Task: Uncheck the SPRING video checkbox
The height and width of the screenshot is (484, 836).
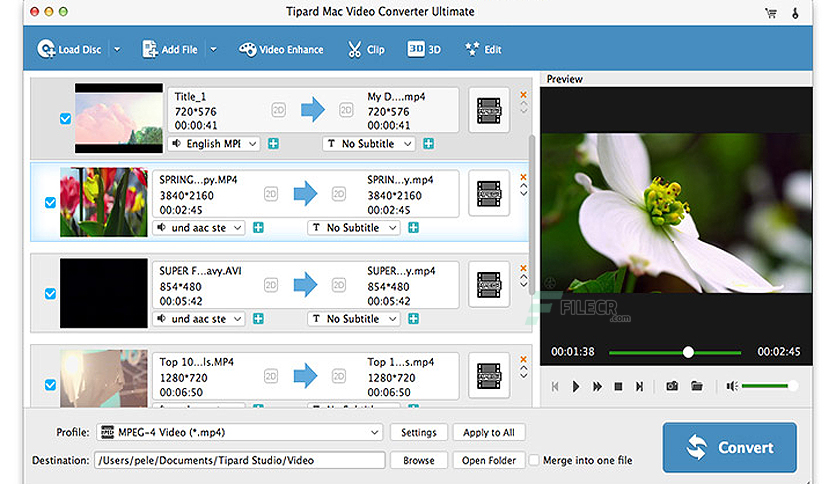Action: (50, 203)
